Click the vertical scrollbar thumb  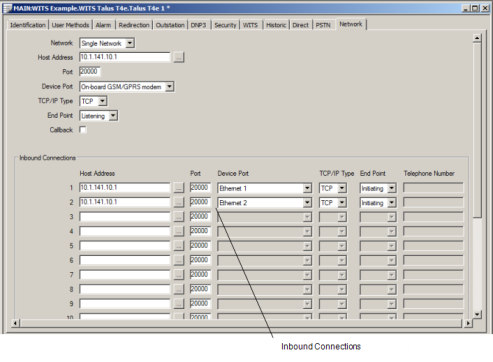(477, 130)
